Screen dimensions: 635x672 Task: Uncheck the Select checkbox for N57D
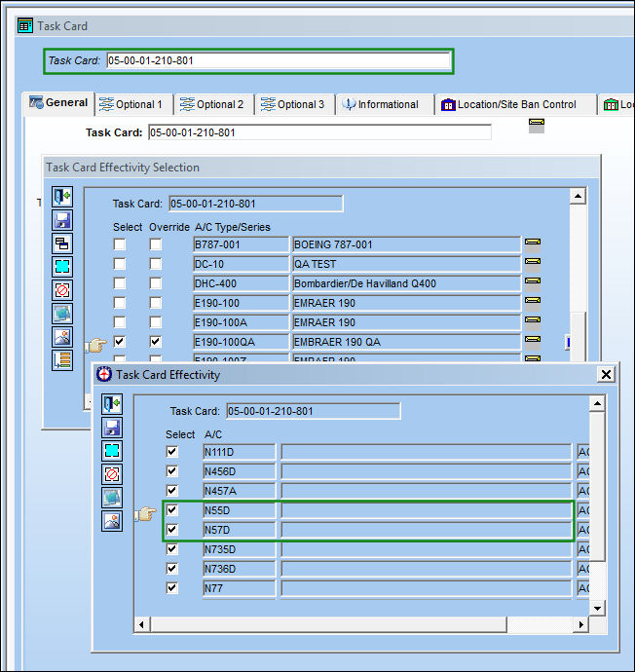[171, 529]
